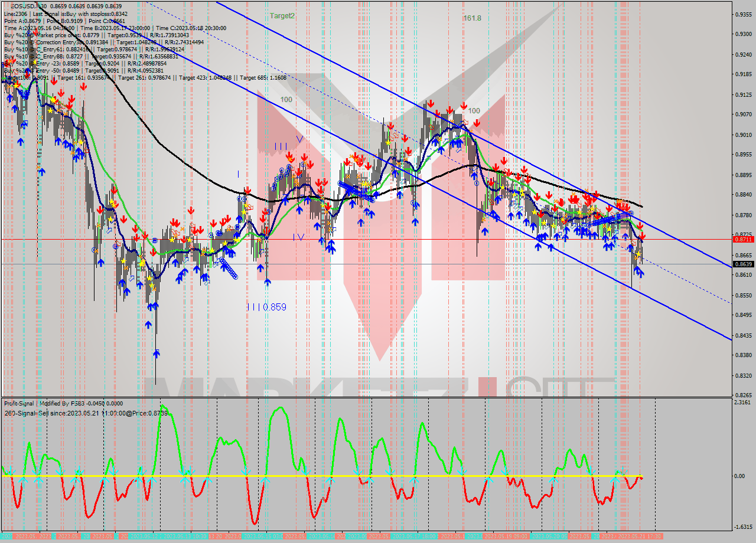Click the blue 'I I I 0.859' wave label

click(266, 307)
